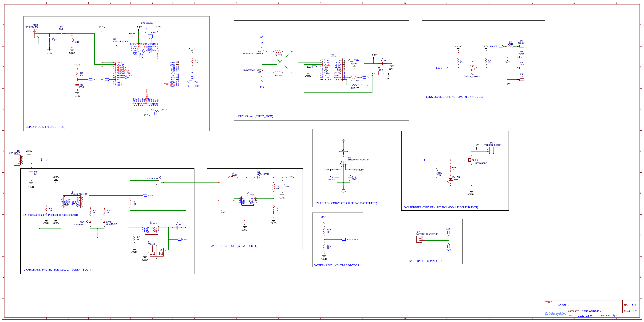Select the R2 7.5K feedback resistor
The image size is (644, 322).
click(x=274, y=187)
